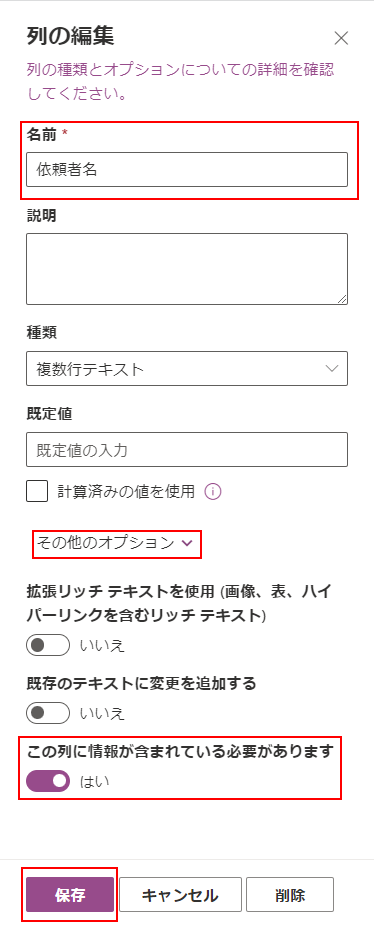The image size is (374, 930).
Task: Turn off この列に情報が含まれている必要があります toggle
Action: (x=48, y=781)
